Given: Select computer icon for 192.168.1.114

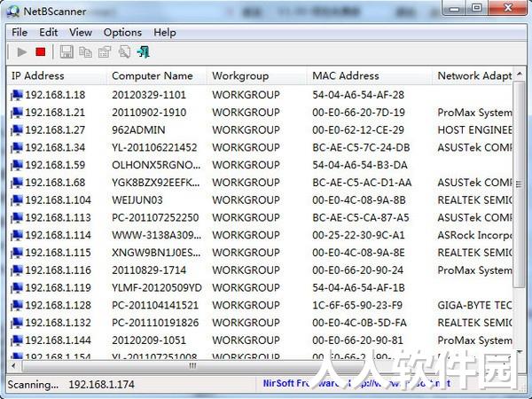Looking at the screenshot, I should (17, 235).
